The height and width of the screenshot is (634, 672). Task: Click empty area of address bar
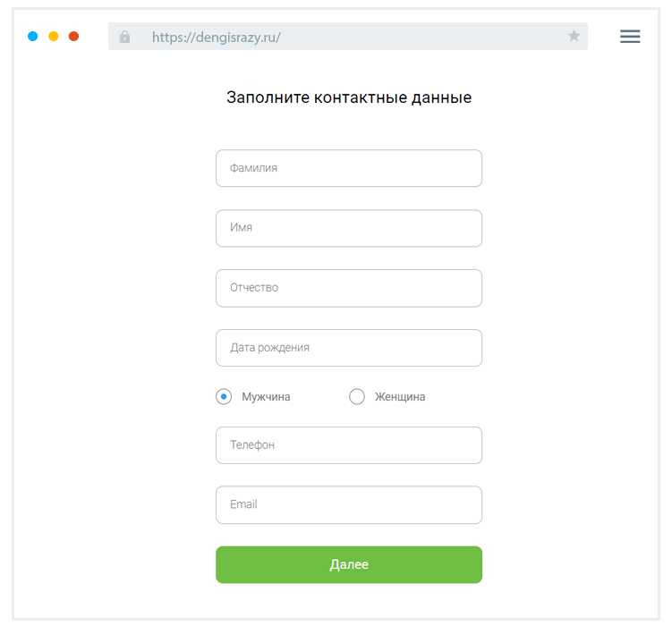[x=430, y=37]
